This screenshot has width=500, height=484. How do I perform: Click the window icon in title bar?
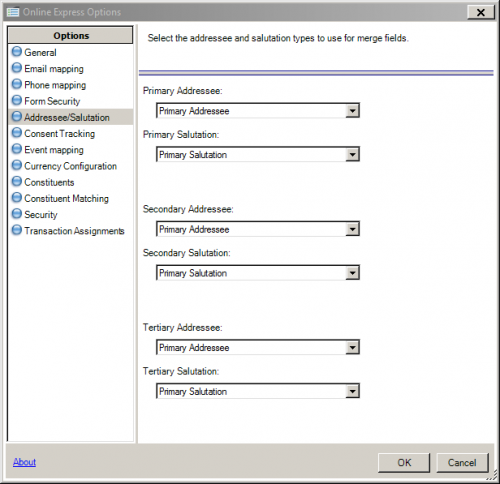13,12
